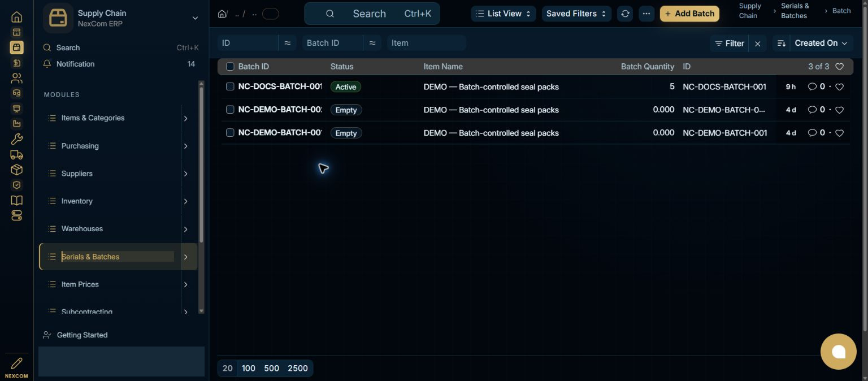Check the NC-DOCS-BATCH-001 row checkbox
The height and width of the screenshot is (381, 868).
click(x=230, y=86)
